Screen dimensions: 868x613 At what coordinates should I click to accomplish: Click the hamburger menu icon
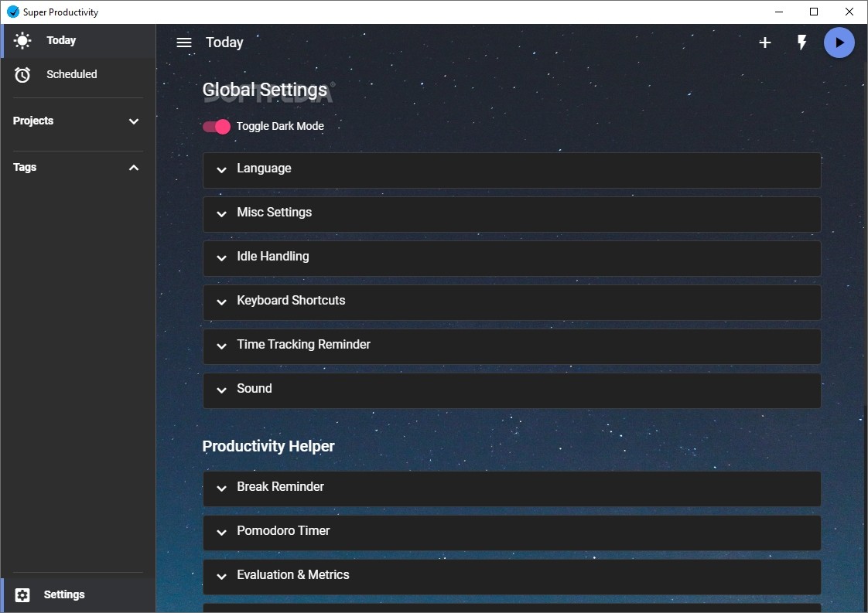[x=184, y=43]
